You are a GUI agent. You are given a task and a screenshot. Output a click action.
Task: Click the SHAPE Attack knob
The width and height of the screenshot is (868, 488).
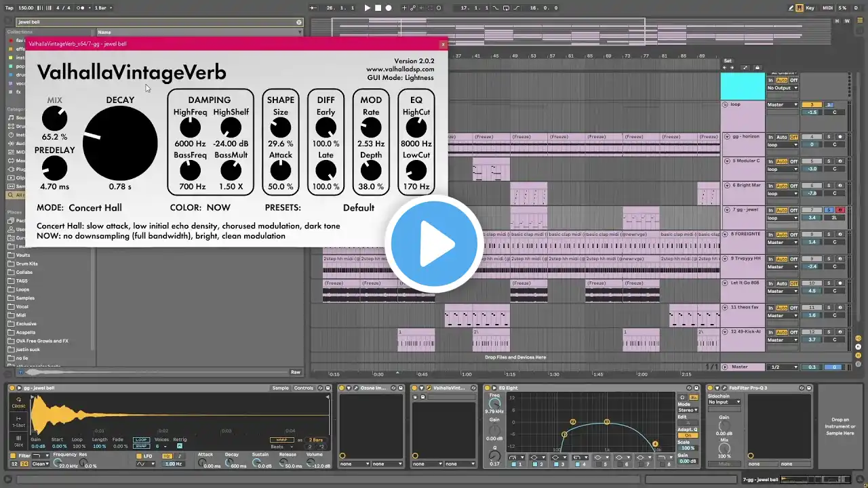coord(280,170)
